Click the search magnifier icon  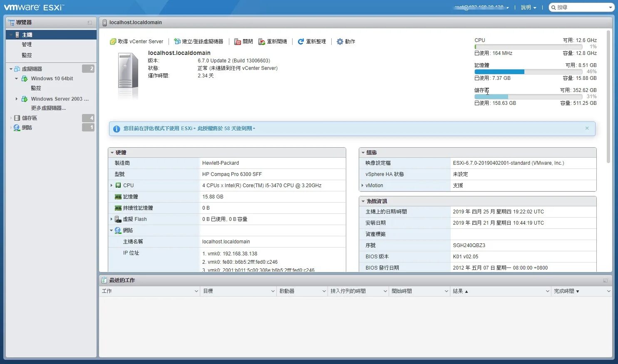(553, 7)
